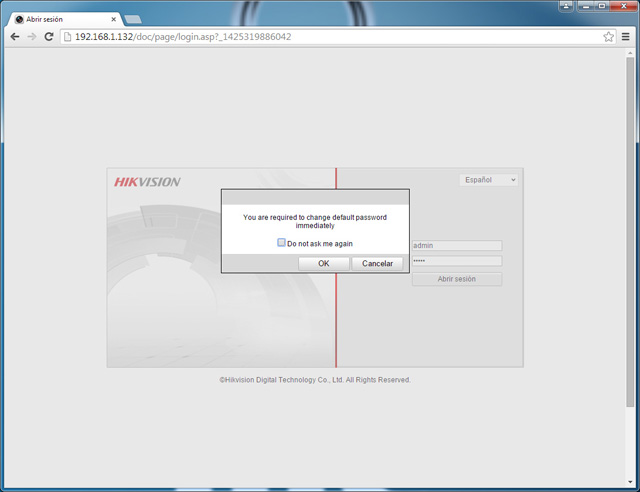The height and width of the screenshot is (492, 640).
Task: Click the page icon in the address bar
Action: (x=67, y=37)
